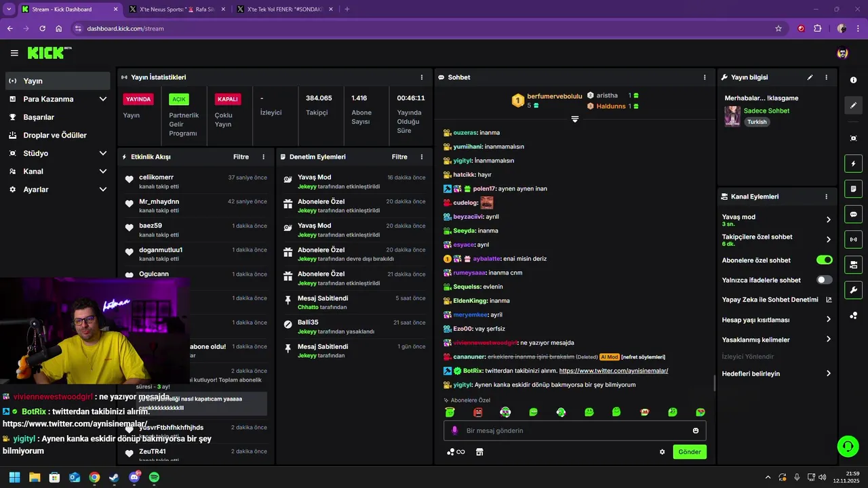This screenshot has height=488, width=868.
Task: Open the shop icon below chat input
Action: click(x=479, y=452)
